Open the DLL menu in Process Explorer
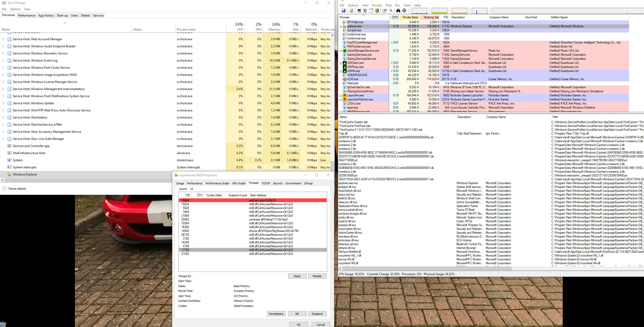The height and width of the screenshot is (327, 644). point(397,5)
